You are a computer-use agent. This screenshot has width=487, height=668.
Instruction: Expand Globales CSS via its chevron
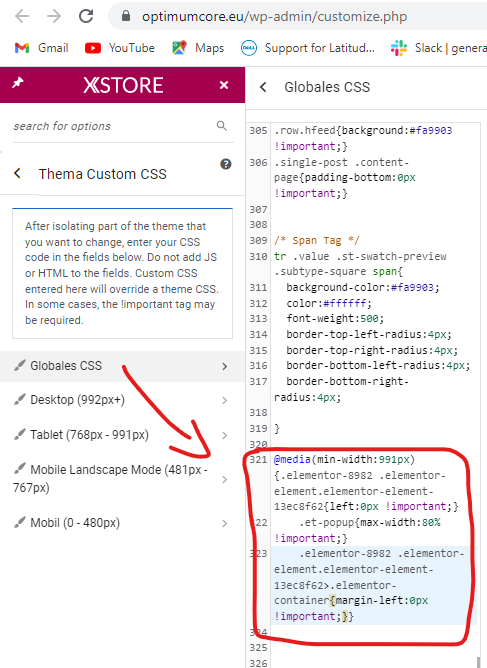pos(225,366)
